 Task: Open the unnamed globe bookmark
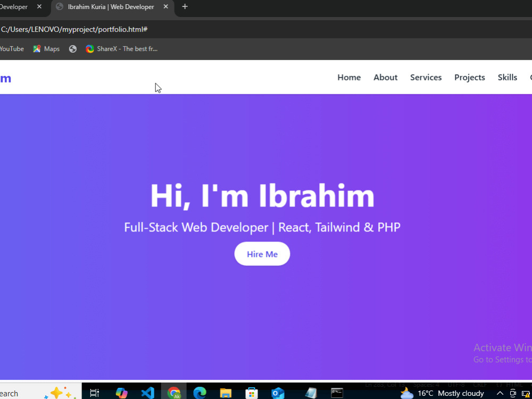(72, 49)
